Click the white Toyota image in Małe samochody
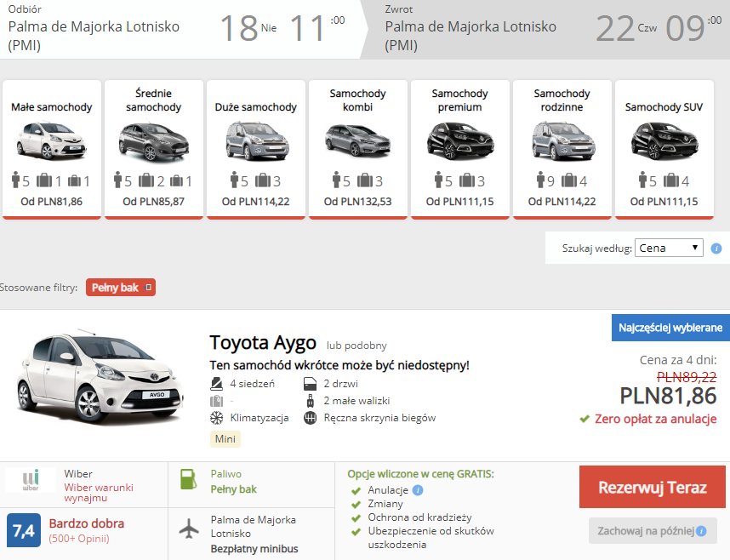The width and height of the screenshot is (730, 560). tap(52, 140)
